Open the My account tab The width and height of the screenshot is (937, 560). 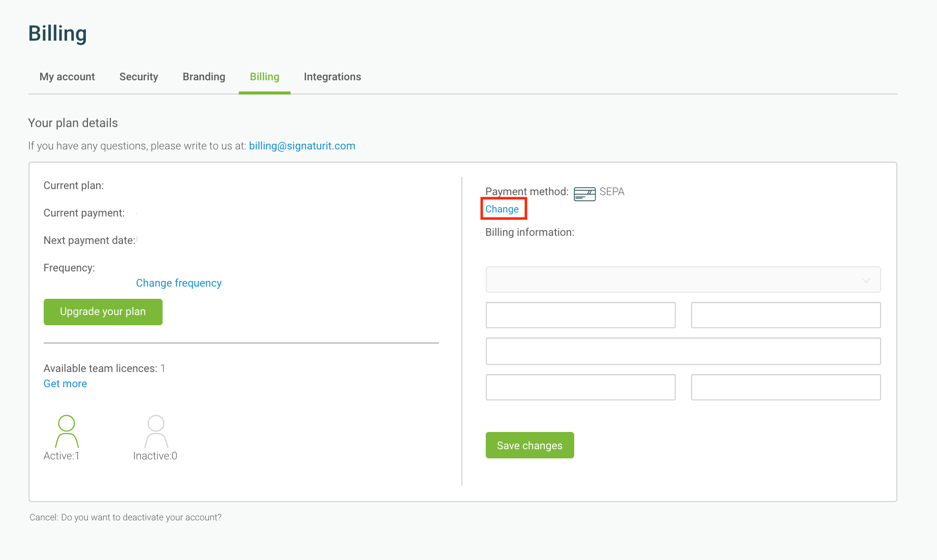point(67,77)
